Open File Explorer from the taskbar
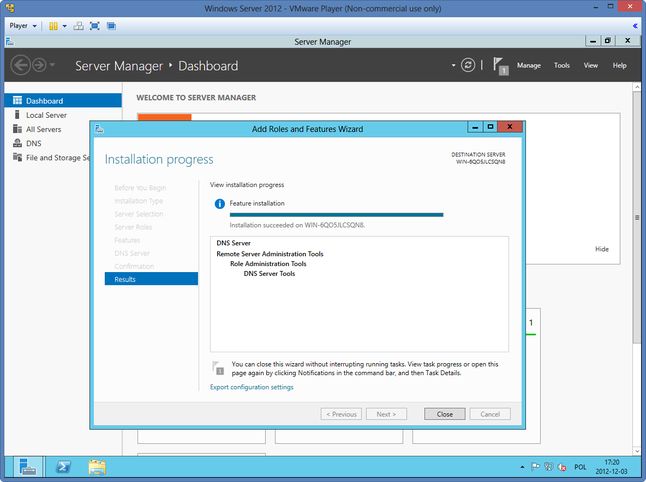Screen dimensions: 646x482 [97, 467]
